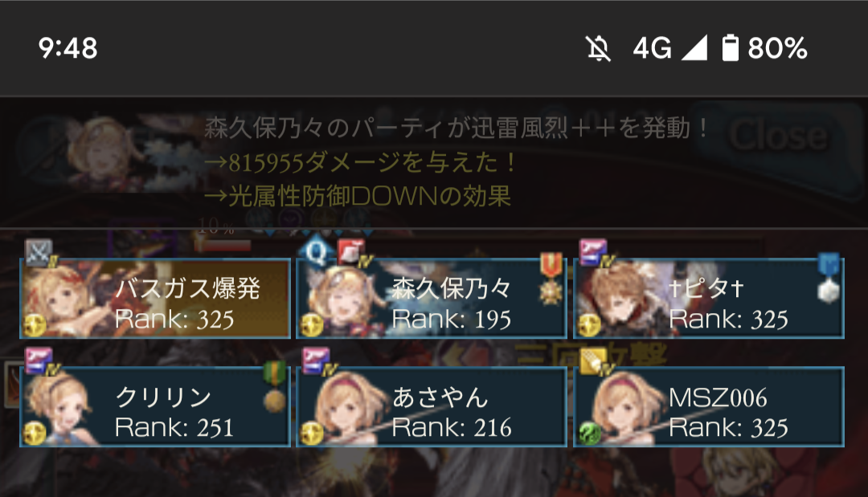Image resolution: width=868 pixels, height=497 pixels.
Task: Select the 森久保乃々 Rank 195 player card
Action: (432, 299)
